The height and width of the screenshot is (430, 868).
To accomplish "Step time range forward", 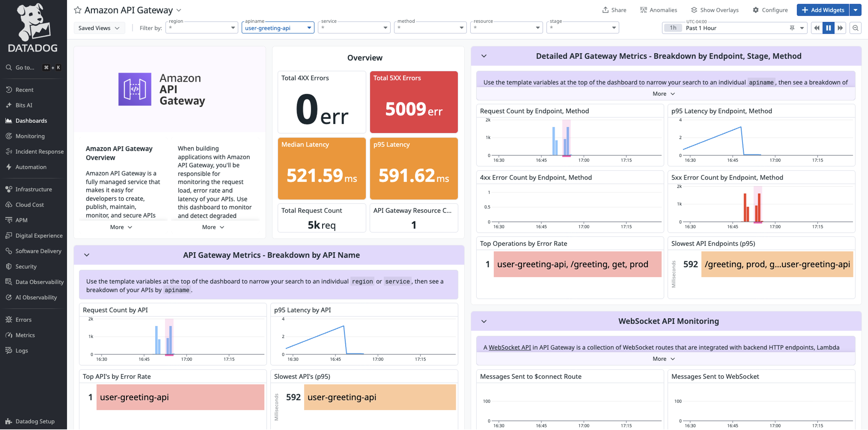I will tap(840, 28).
